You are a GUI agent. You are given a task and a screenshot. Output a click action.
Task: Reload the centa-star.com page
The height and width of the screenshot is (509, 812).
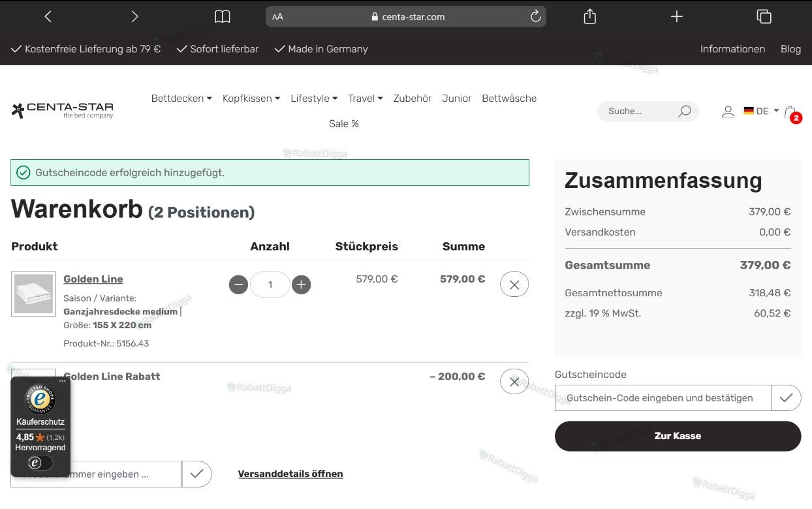536,17
